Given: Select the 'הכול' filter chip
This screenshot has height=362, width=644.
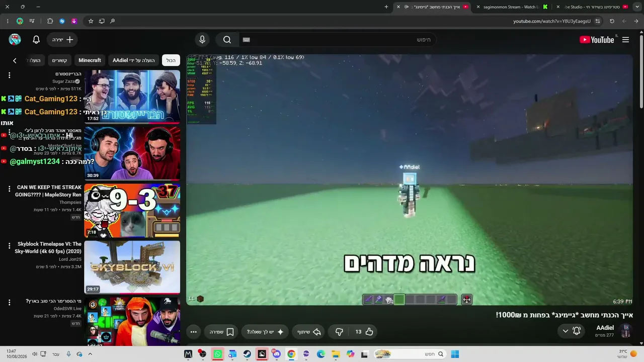Looking at the screenshot, I should coord(171,60).
